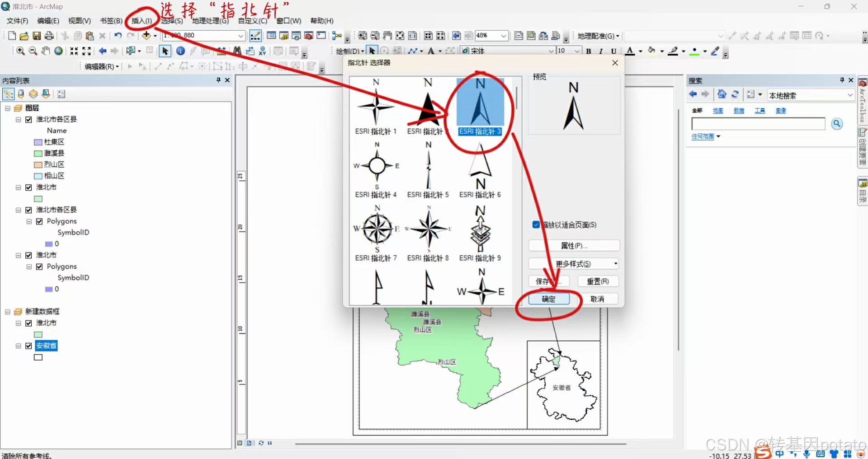
Task: Undo the last action
Action: pyautogui.click(x=118, y=35)
